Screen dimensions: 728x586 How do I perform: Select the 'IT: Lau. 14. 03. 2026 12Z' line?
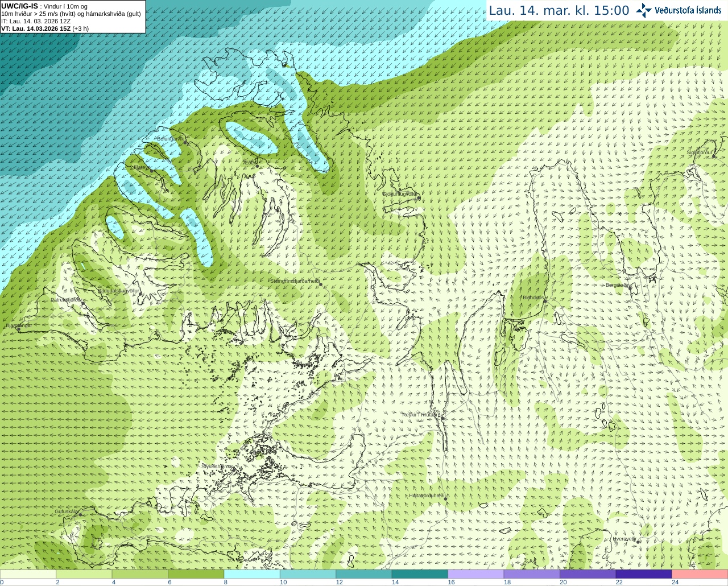pos(36,21)
